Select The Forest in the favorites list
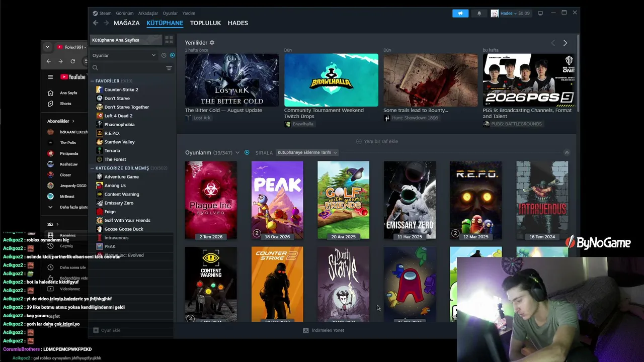The height and width of the screenshot is (362, 644). coord(115,159)
